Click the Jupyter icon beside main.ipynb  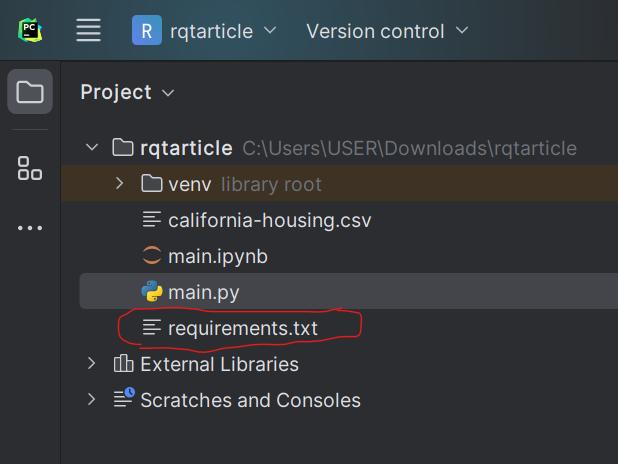152,256
